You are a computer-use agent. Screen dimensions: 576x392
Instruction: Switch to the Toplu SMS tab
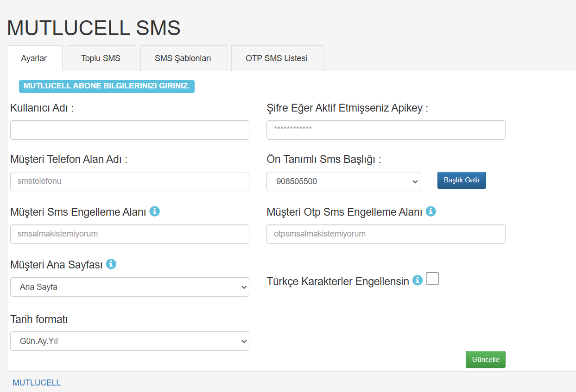101,58
